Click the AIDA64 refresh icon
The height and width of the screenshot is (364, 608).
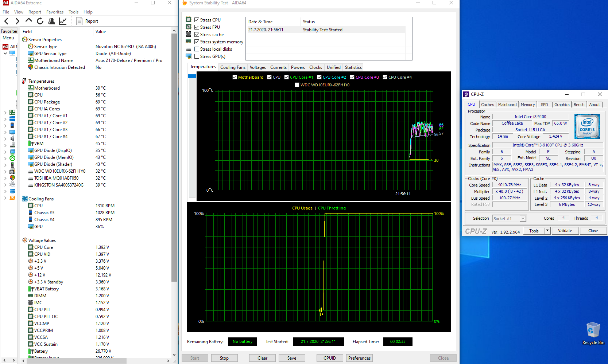point(40,21)
